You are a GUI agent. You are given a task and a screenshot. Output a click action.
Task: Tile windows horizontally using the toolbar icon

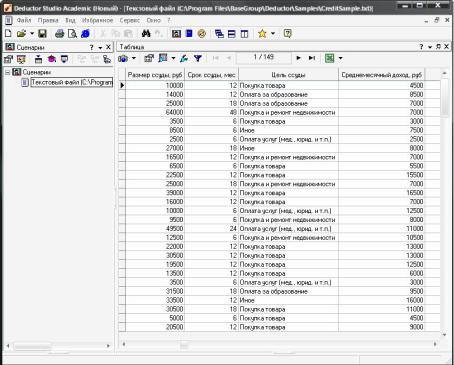232,33
